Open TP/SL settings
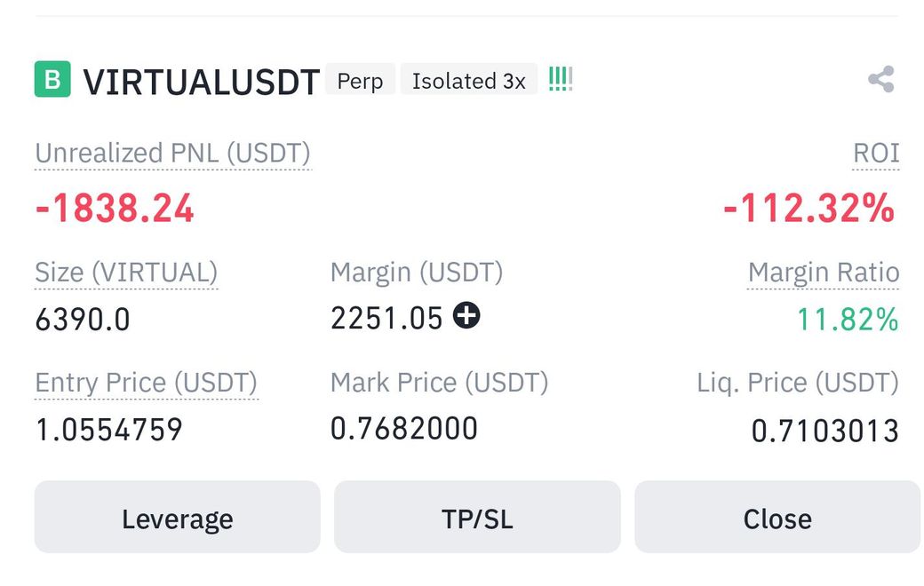This screenshot has width=924, height=586. 477,518
